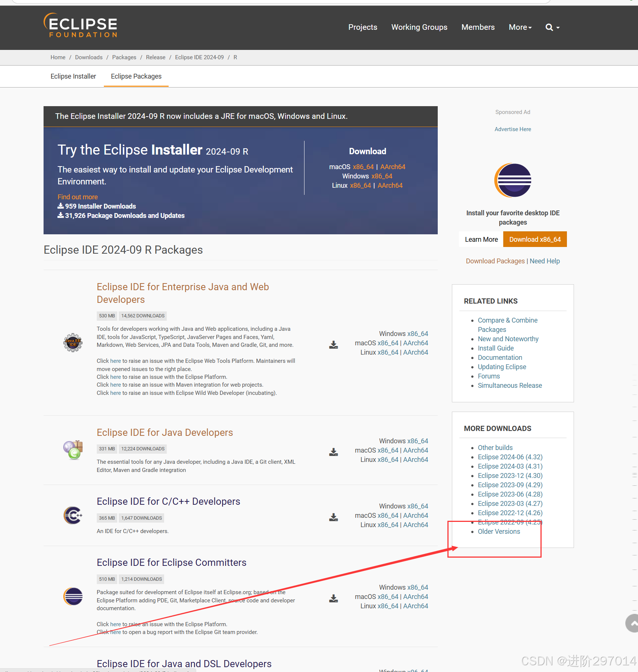638x672 pixels.
Task: Open Eclipse IDE 2024-09 breadcrumb link
Action: (x=200, y=57)
